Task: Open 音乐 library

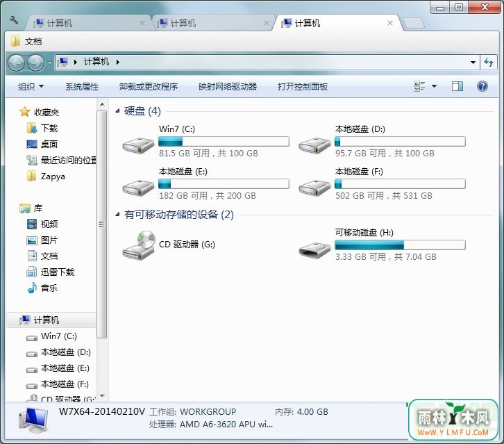Action: pyautogui.click(x=42, y=288)
